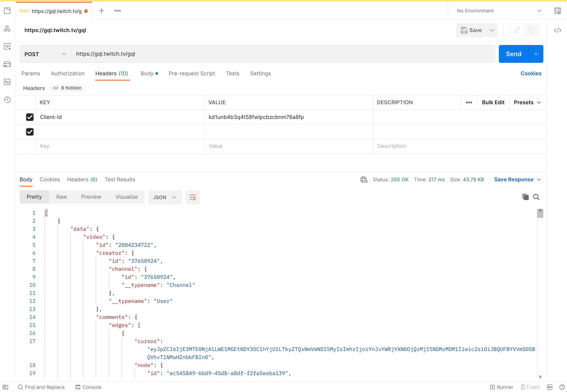The height and width of the screenshot is (392, 567).
Task: Open the request Settings tab
Action: click(261, 73)
